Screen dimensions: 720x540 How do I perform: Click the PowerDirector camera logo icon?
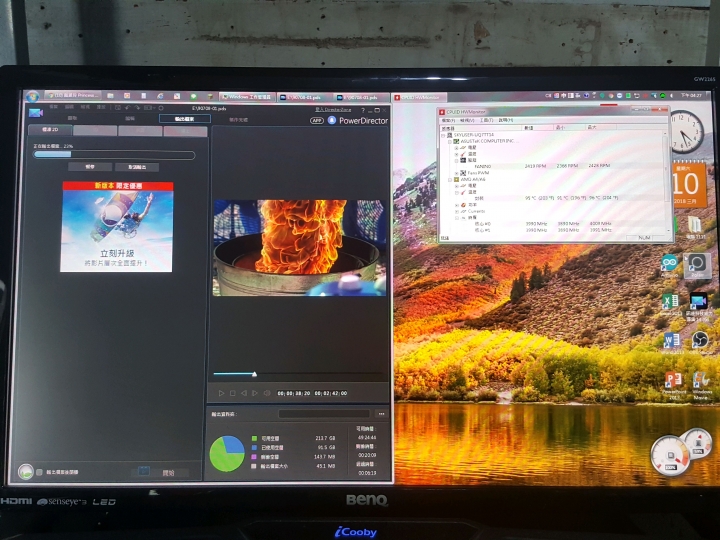[x=36, y=112]
